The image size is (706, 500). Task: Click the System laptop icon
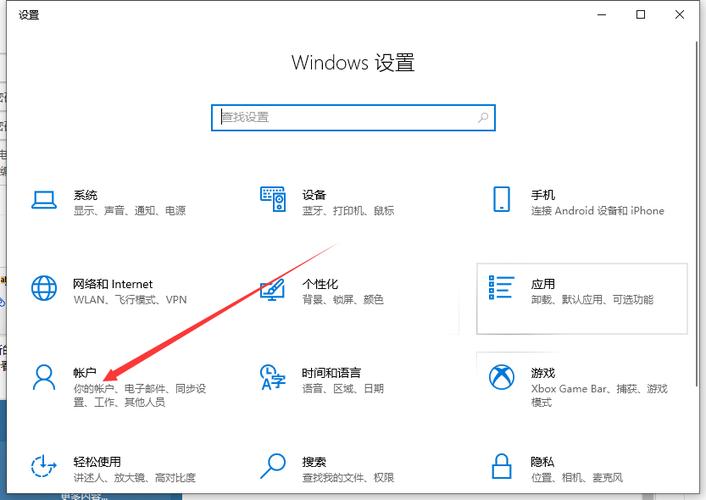pos(44,200)
